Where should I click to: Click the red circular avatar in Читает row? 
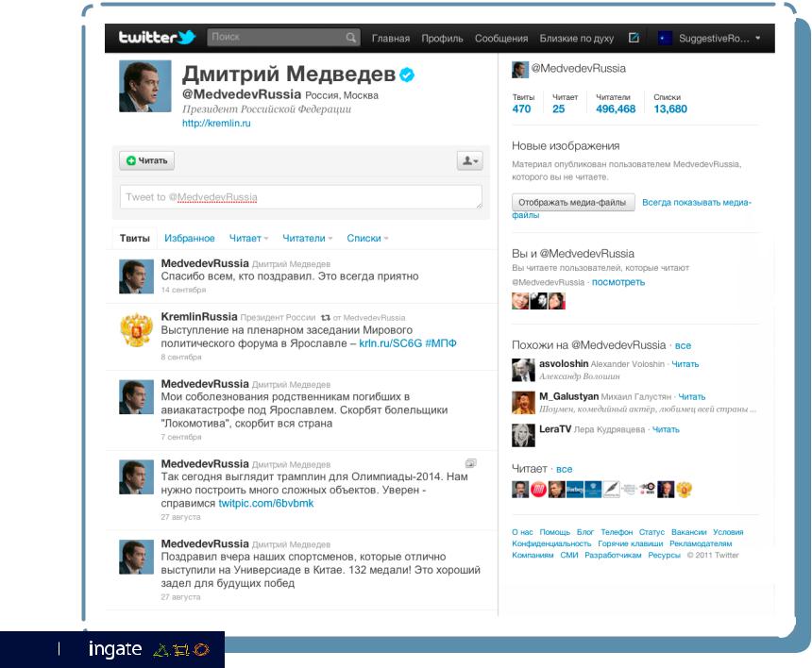tap(538, 490)
